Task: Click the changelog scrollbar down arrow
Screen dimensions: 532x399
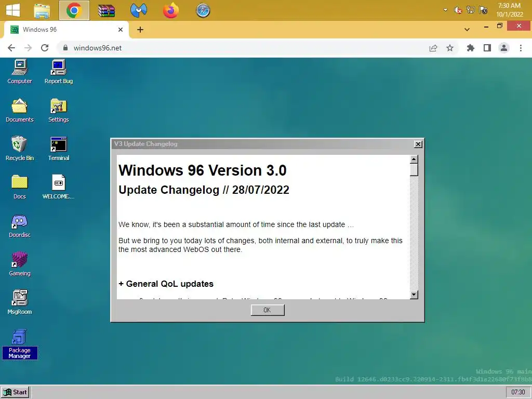Action: pos(414,295)
